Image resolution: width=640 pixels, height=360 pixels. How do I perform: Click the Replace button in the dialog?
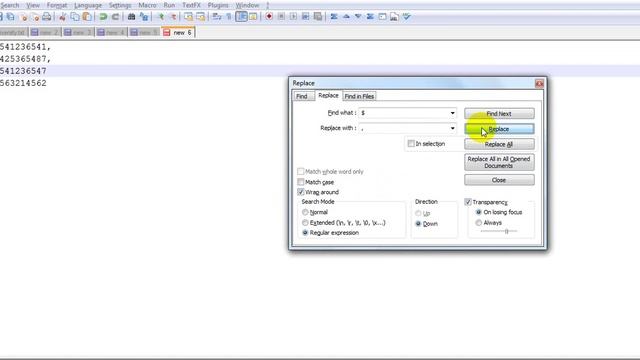tap(499, 129)
